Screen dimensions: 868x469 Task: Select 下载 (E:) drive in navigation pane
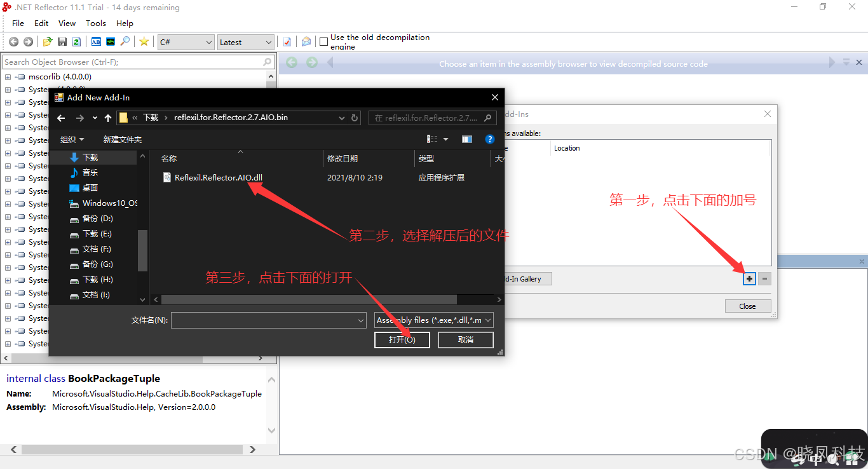pos(97,233)
